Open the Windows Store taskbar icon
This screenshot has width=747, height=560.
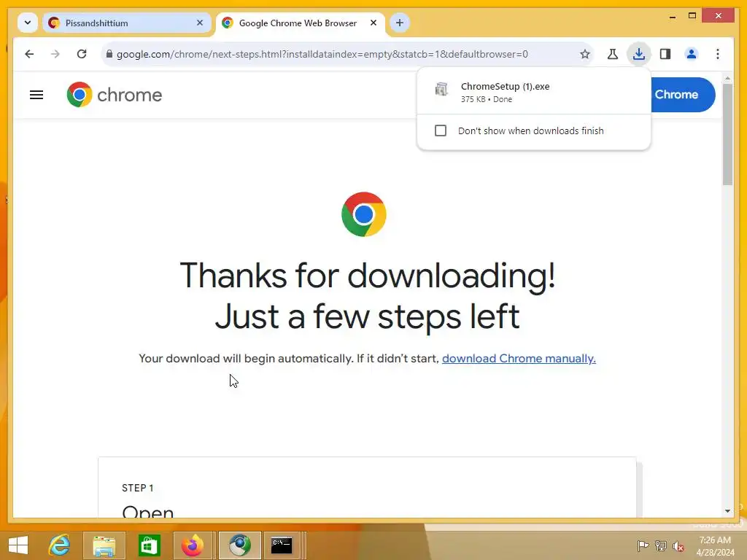[x=149, y=545]
